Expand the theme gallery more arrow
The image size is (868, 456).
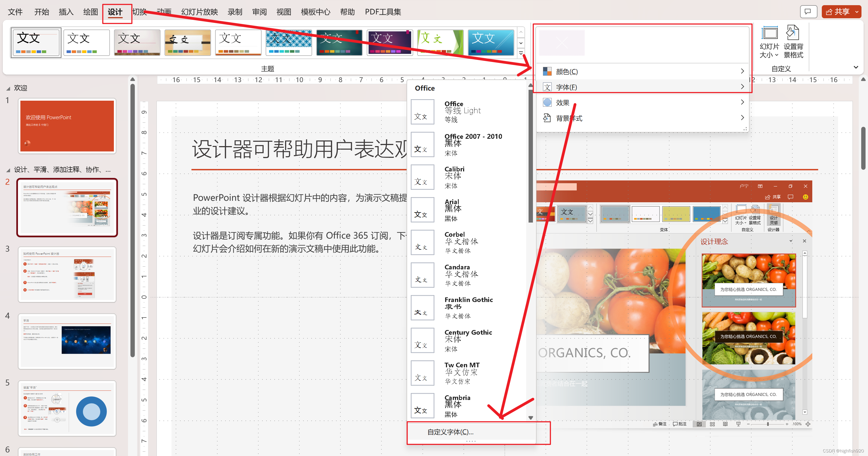pos(521,53)
